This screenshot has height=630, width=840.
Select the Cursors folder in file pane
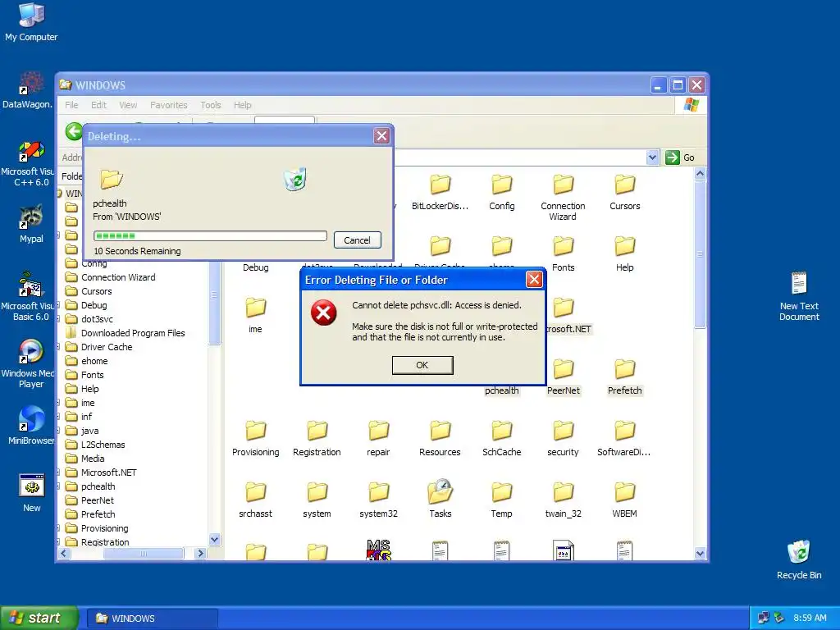coord(624,185)
